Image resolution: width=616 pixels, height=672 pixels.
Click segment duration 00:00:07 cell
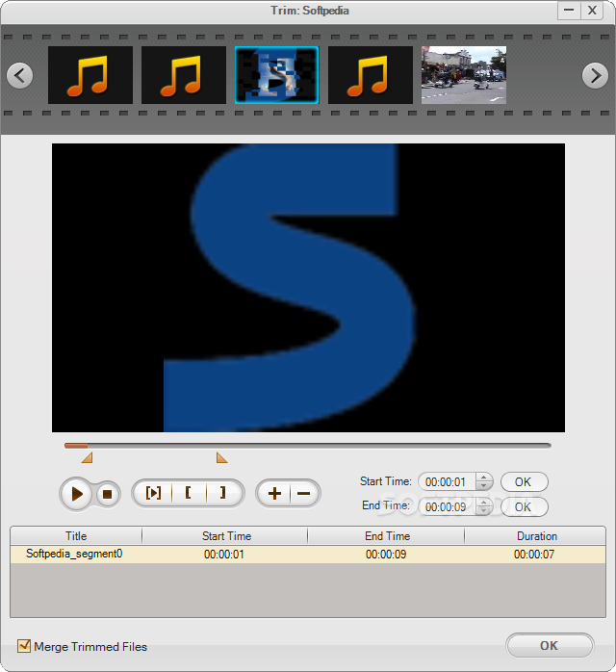click(x=534, y=555)
